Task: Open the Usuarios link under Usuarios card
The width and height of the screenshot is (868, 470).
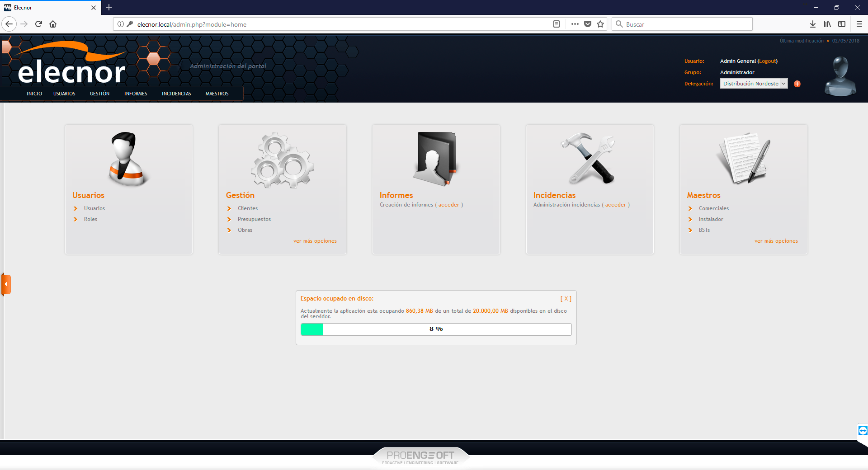Action: [94, 208]
